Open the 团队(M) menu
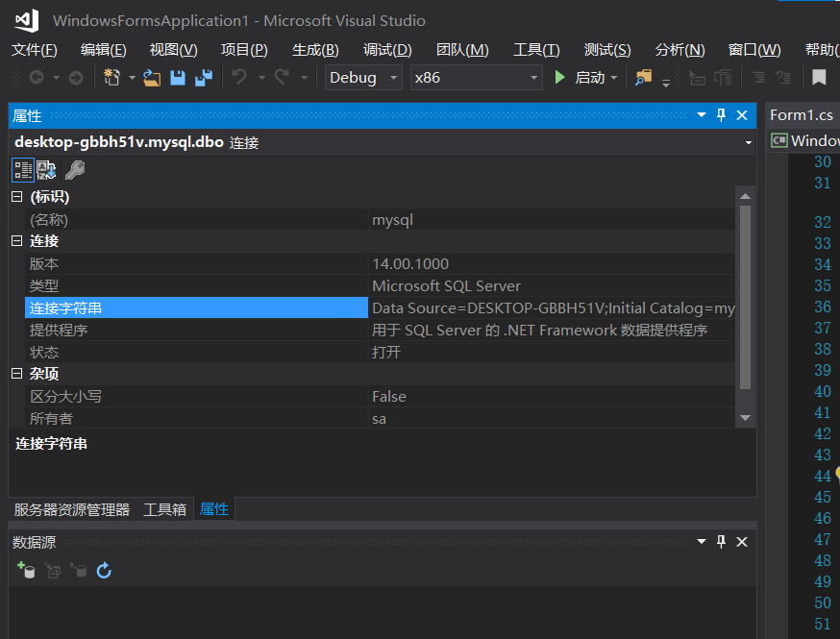 click(x=462, y=50)
